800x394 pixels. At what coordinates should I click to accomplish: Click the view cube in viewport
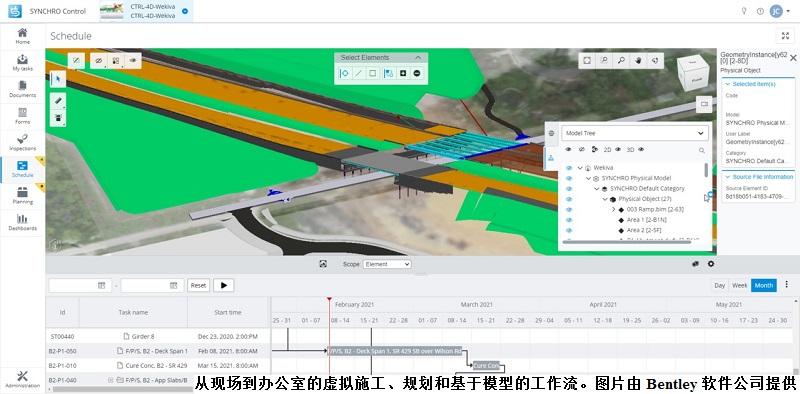click(x=693, y=73)
